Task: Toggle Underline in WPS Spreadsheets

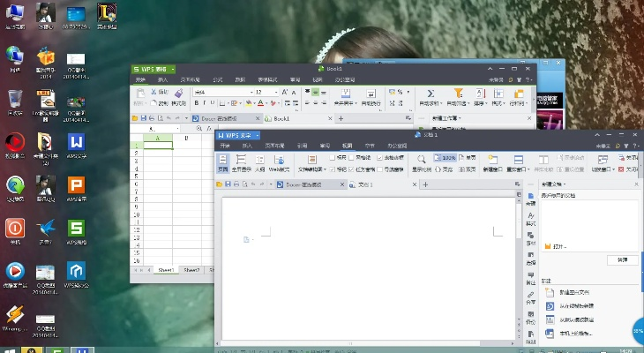Action: (x=213, y=102)
